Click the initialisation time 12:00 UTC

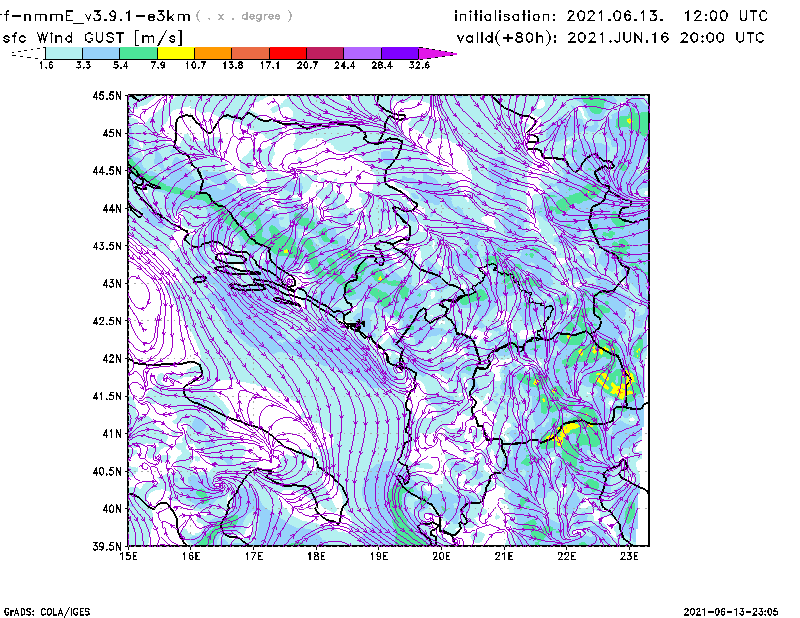[726, 16]
